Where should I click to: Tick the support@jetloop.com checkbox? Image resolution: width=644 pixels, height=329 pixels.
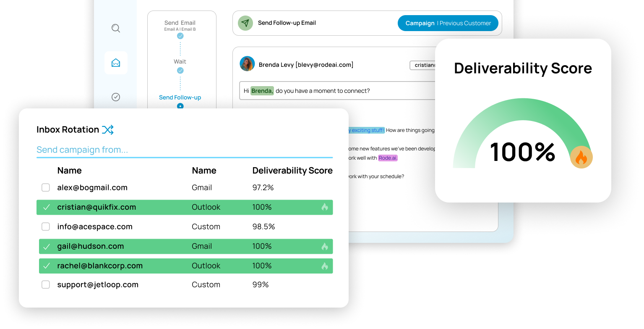(46, 285)
